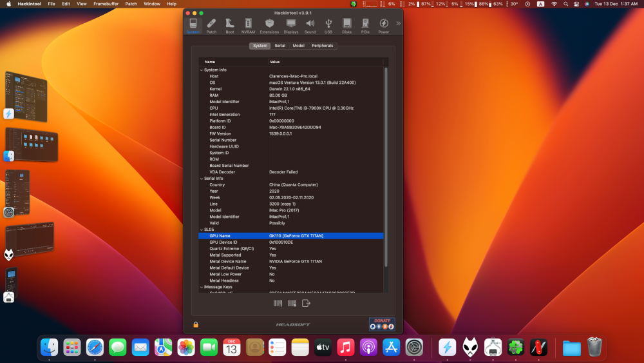Open the PCIe toolbar section
Image resolution: width=644 pixels, height=363 pixels.
coord(365,26)
